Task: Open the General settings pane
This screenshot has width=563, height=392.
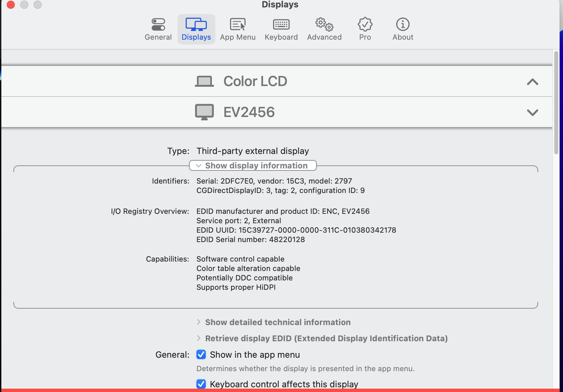Action: 158,29
